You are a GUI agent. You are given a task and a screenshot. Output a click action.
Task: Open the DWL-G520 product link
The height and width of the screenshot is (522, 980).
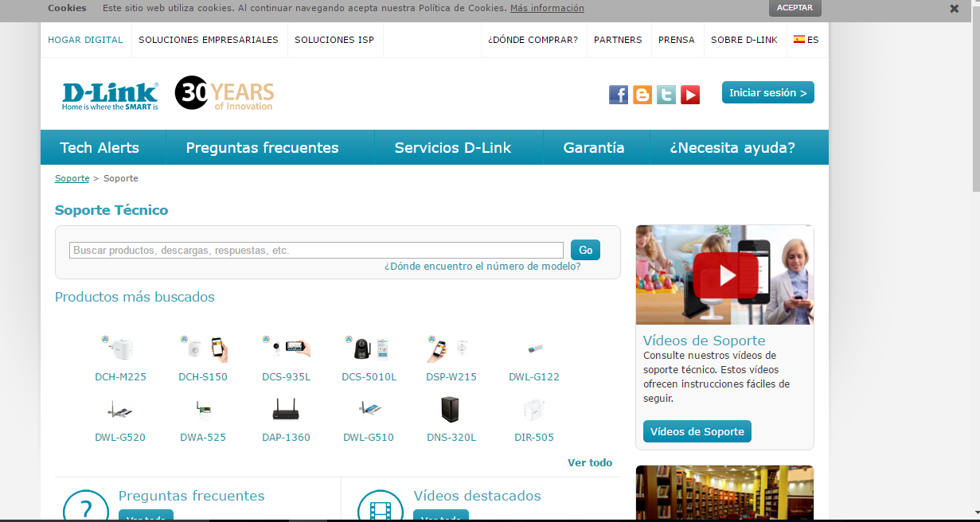tap(120, 438)
